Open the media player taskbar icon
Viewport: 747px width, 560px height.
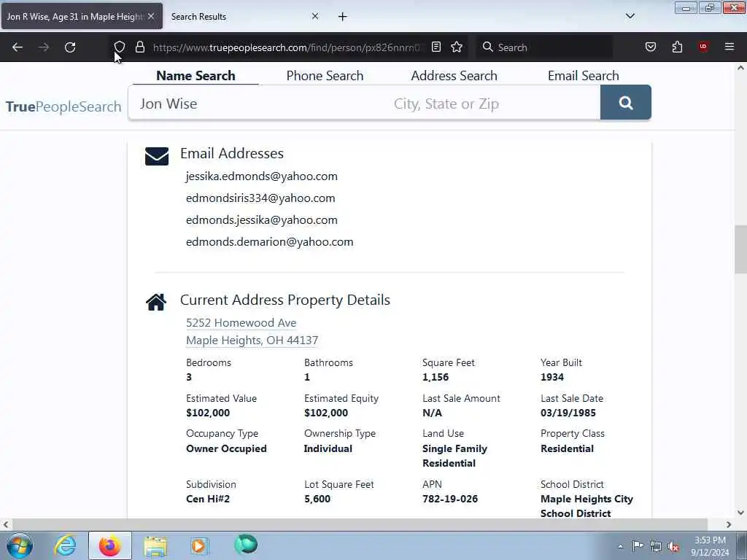[199, 545]
